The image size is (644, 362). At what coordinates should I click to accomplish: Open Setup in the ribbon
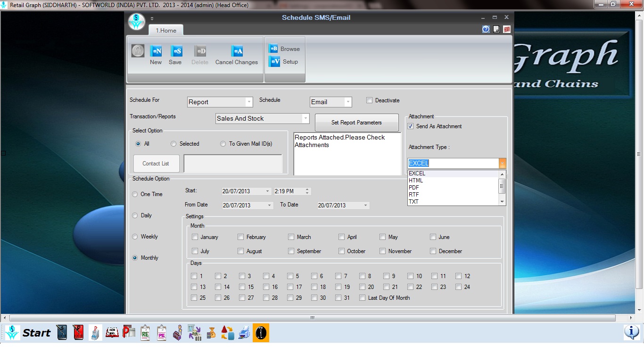point(285,61)
